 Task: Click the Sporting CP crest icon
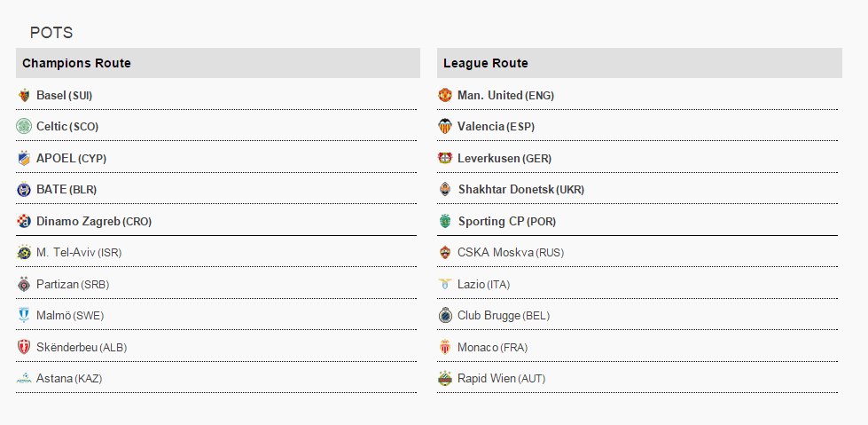coord(445,221)
